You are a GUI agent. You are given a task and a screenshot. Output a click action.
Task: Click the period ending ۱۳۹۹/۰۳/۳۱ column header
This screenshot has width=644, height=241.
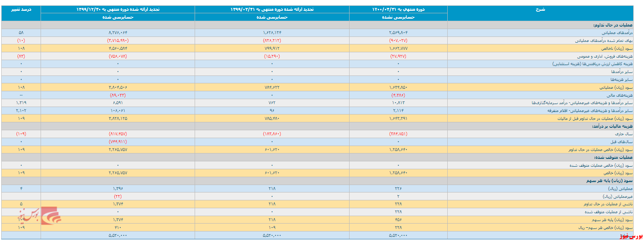coord(272,9)
